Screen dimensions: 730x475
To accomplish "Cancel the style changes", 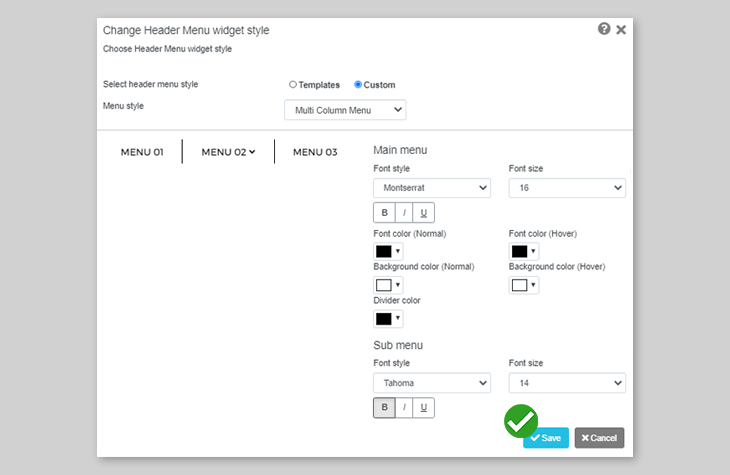I will point(599,438).
